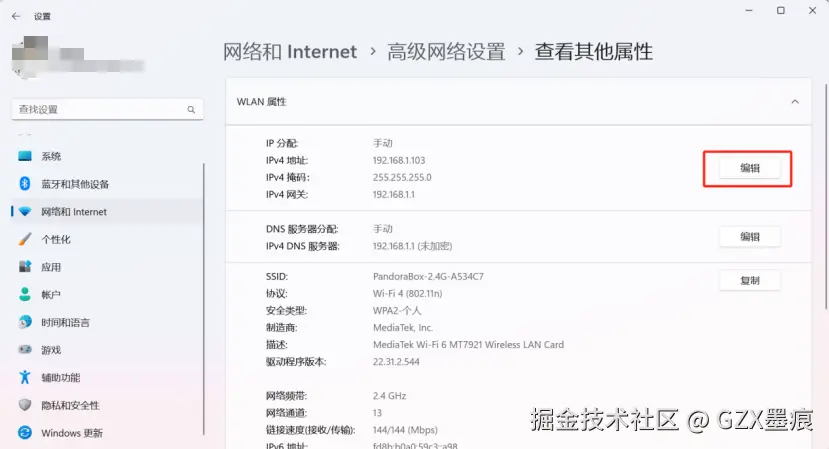Click the IPv4 网关 value 192.168.1.1
The image size is (829, 449).
click(394, 194)
